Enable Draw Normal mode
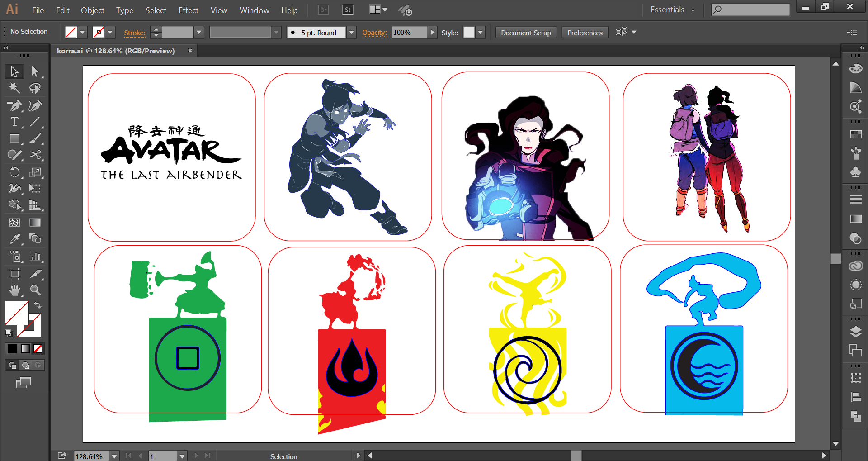The width and height of the screenshot is (868, 461). pyautogui.click(x=12, y=365)
